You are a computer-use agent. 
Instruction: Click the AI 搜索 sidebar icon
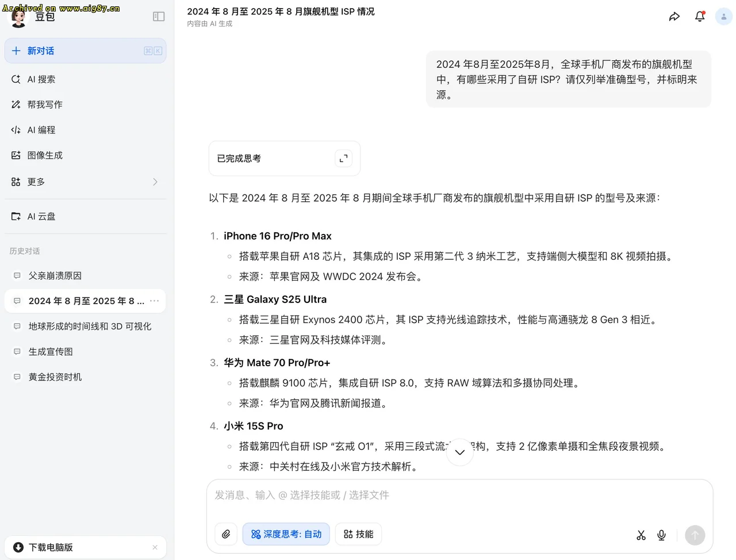click(16, 79)
